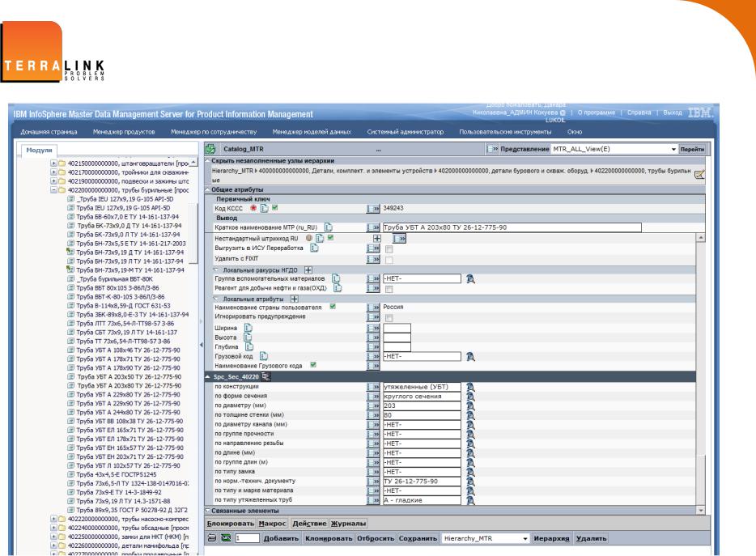Click the arrow button next to Представление label
The width and height of the screenshot is (756, 556).
click(x=492, y=149)
